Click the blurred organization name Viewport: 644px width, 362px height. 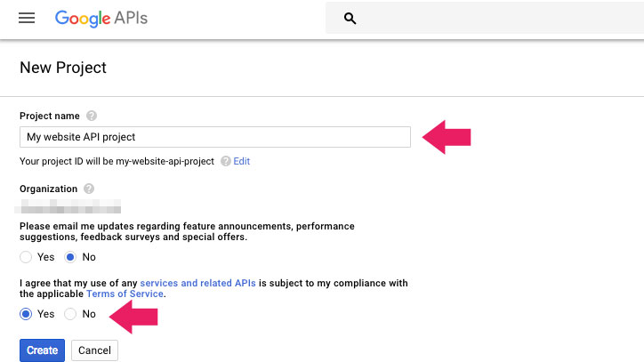click(70, 208)
